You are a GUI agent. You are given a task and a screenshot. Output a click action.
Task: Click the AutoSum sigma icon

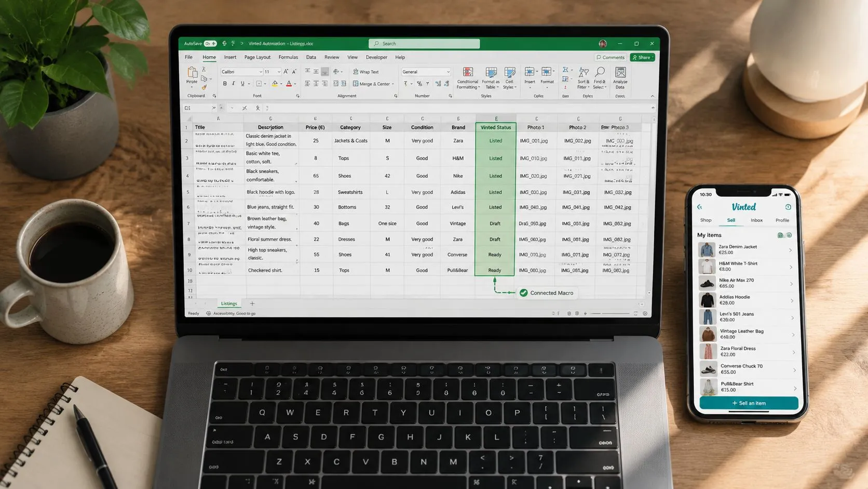pyautogui.click(x=565, y=70)
